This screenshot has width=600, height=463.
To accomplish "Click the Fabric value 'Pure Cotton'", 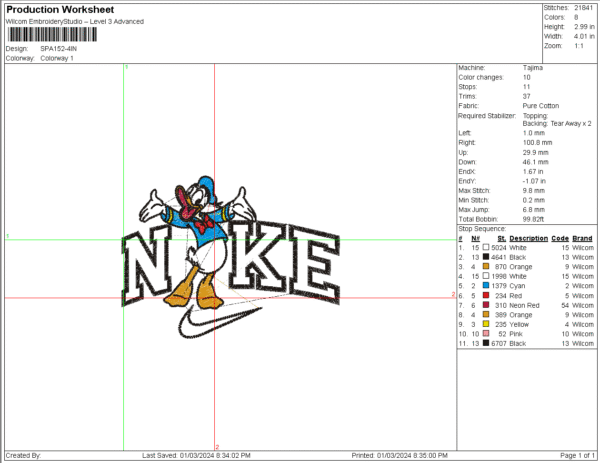I will pyautogui.click(x=541, y=106).
